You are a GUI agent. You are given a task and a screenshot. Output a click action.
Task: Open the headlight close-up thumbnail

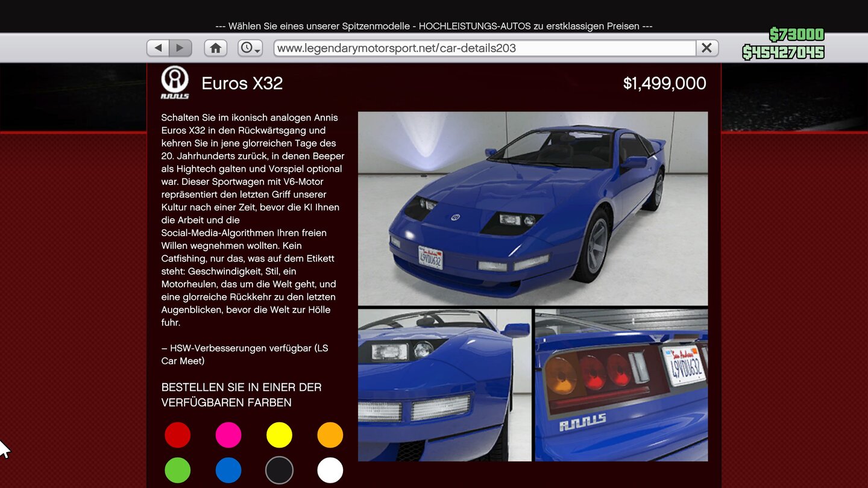click(x=445, y=385)
